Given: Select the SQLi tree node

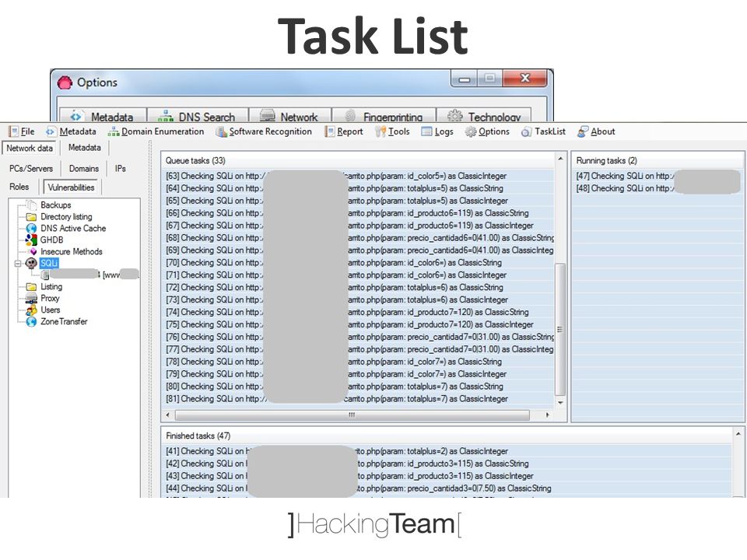Looking at the screenshot, I should coord(49,263).
